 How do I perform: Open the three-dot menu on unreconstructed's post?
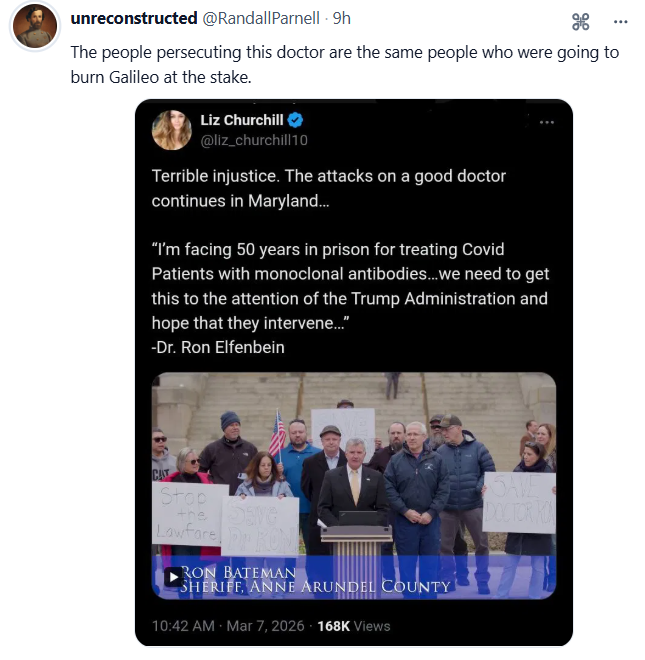tap(620, 20)
